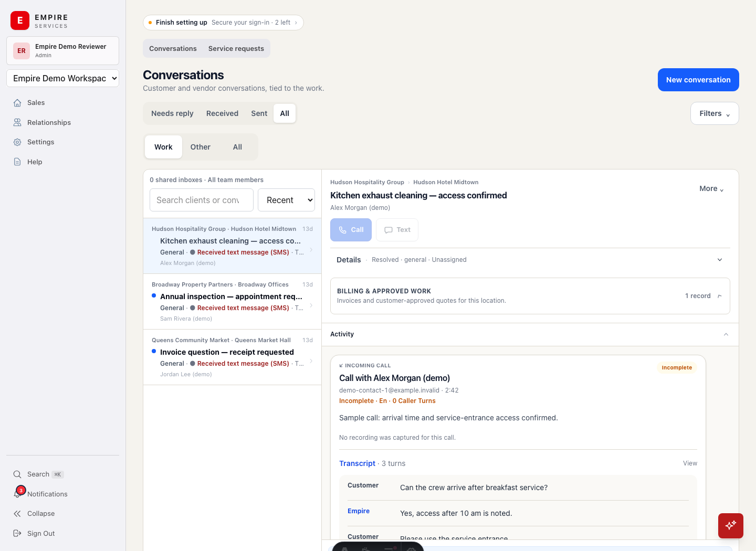Viewport: 756px width, 551px height.
Task: Collapse the Activity section
Action: click(726, 334)
